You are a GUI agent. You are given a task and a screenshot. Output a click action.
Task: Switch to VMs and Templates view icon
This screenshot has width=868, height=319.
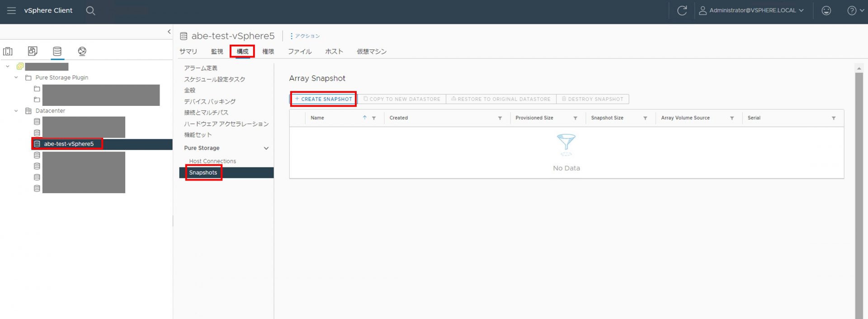pyautogui.click(x=33, y=51)
